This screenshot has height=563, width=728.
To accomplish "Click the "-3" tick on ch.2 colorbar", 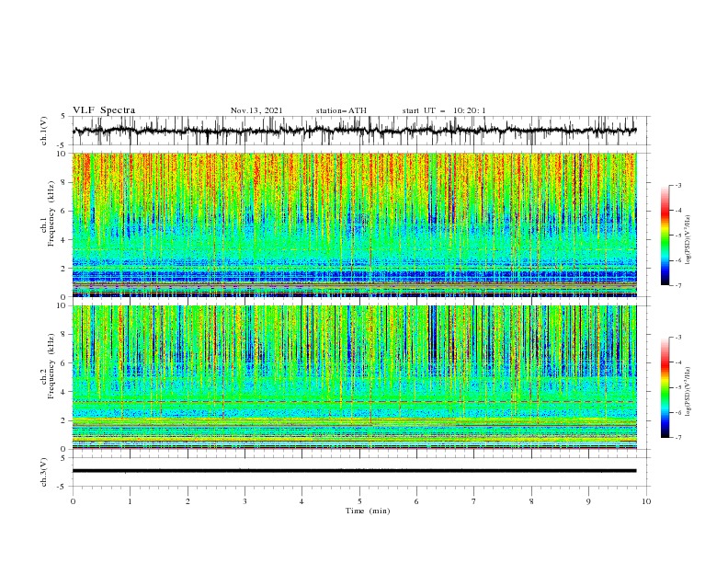I will click(x=677, y=338).
